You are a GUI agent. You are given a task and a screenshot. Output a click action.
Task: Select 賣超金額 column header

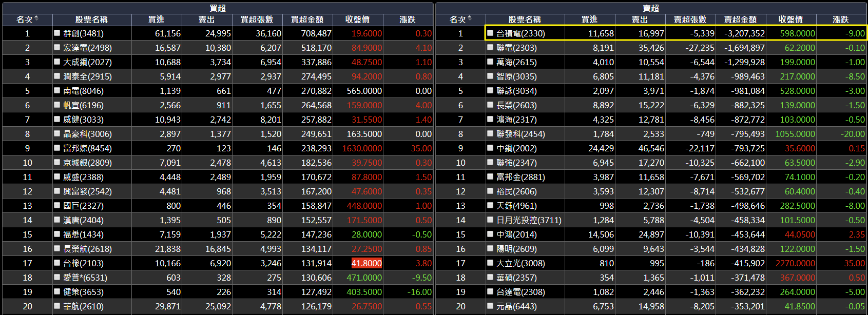pos(741,19)
